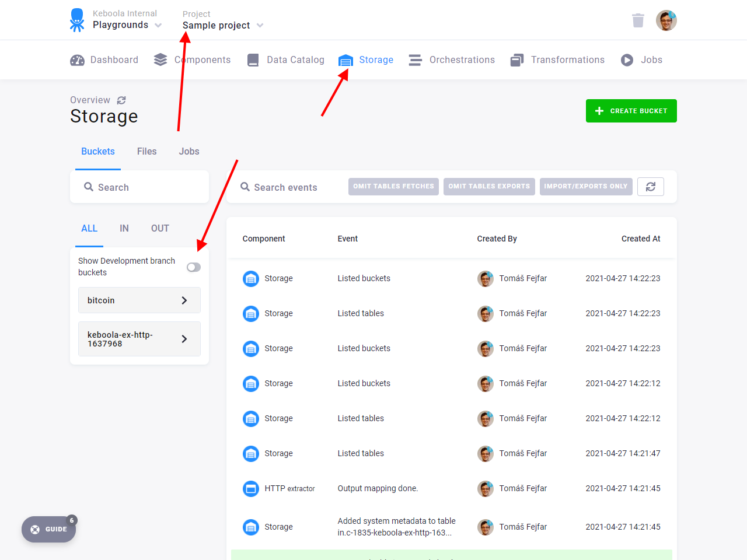The height and width of the screenshot is (560, 747).
Task: Click the Overview breadcrumb link
Action: pos(90,100)
